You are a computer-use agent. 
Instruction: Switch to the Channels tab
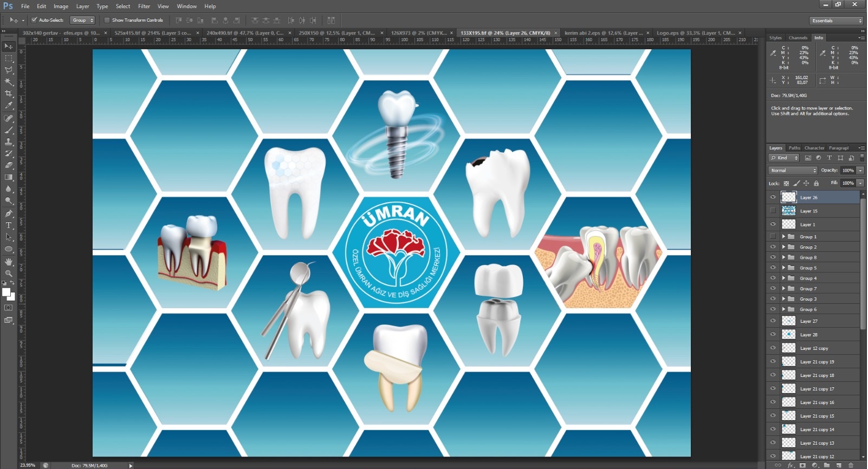[798, 38]
